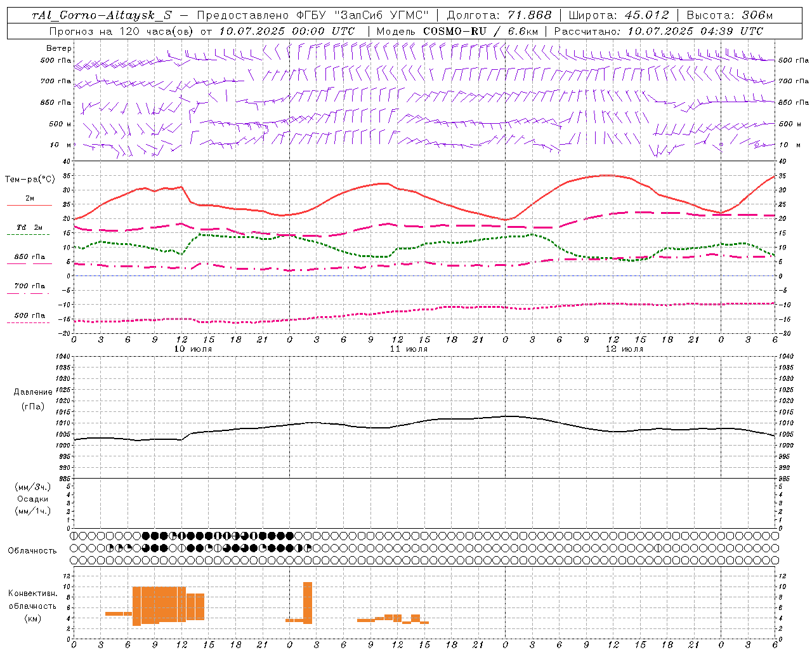Screen dimensions: 812x650
Task: Click the Осадки panel label
Action: pos(34,499)
